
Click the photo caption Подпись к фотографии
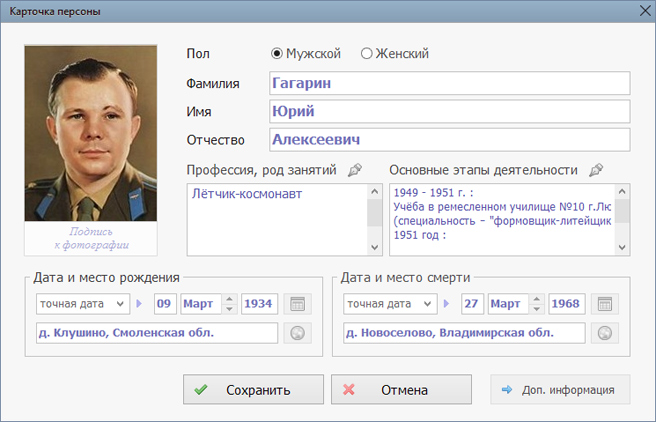91,238
